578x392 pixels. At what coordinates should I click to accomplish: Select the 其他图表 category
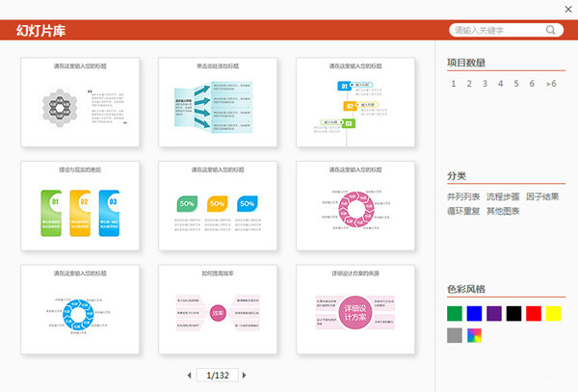point(503,211)
